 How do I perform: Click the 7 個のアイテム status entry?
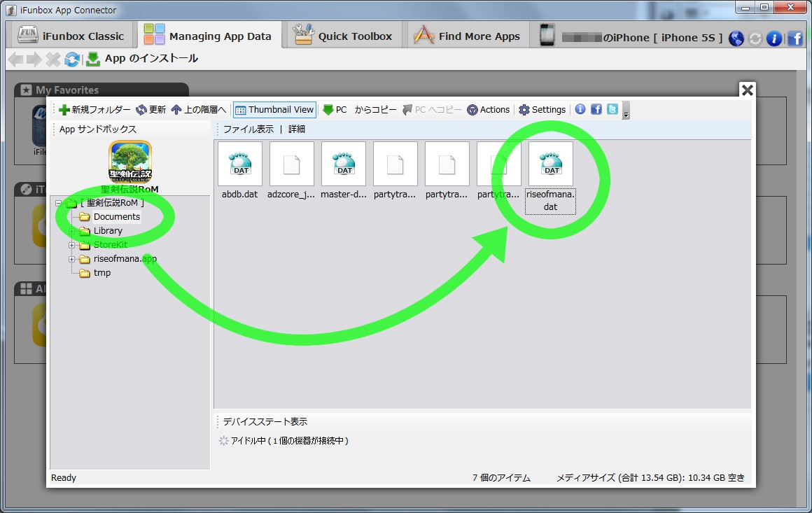click(501, 478)
